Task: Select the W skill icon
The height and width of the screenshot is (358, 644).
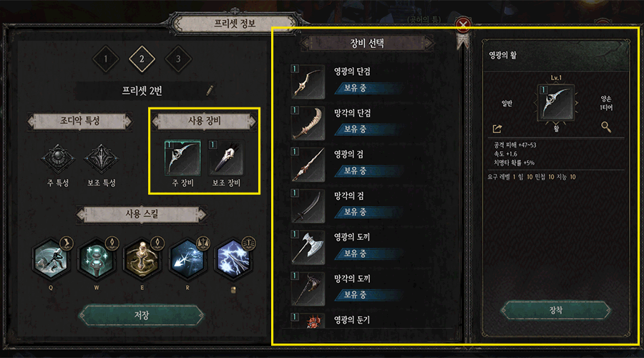Action: pyautogui.click(x=97, y=259)
